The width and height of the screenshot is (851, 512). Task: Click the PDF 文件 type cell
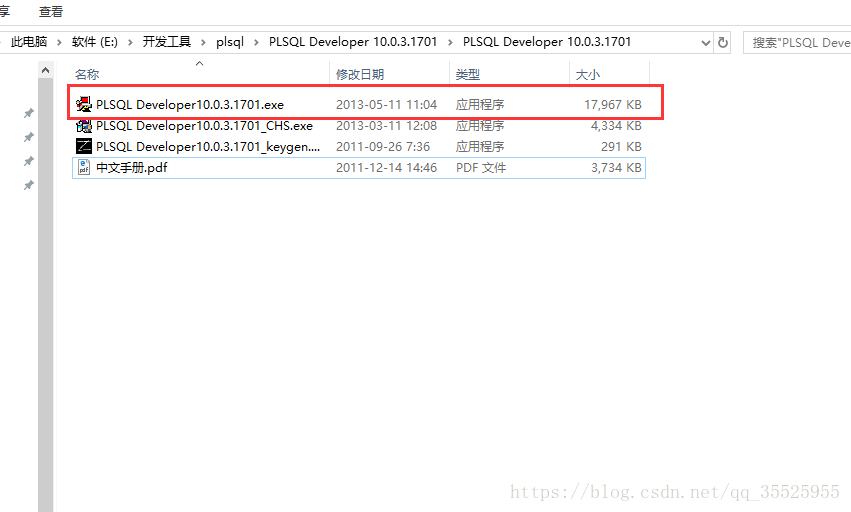tap(481, 168)
